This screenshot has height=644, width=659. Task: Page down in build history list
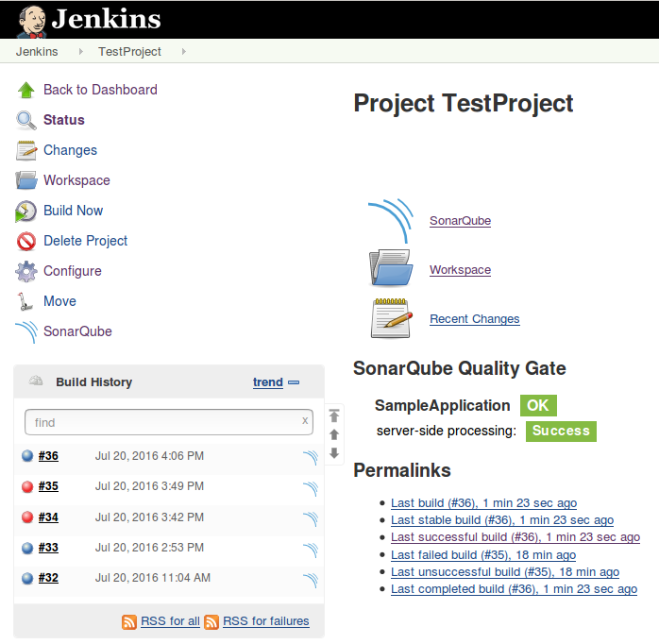pos(334,452)
